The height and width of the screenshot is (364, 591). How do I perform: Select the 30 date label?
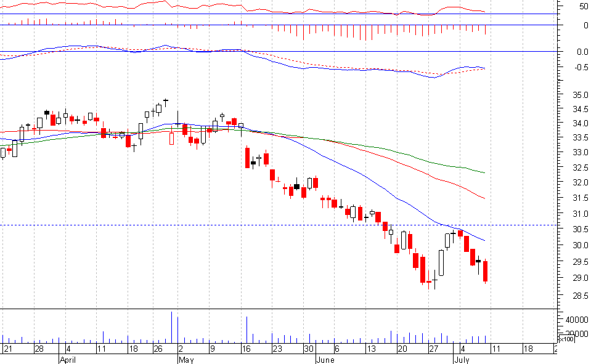pos(309,349)
